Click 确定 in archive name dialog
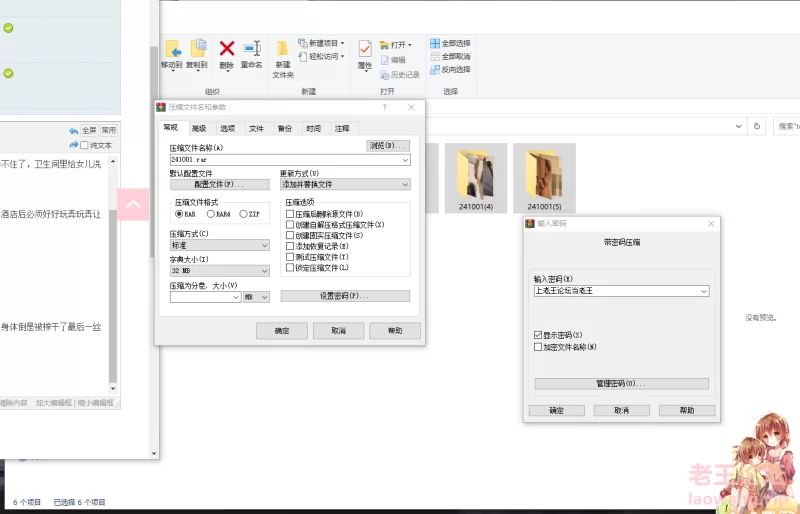The image size is (800, 514). [x=282, y=331]
